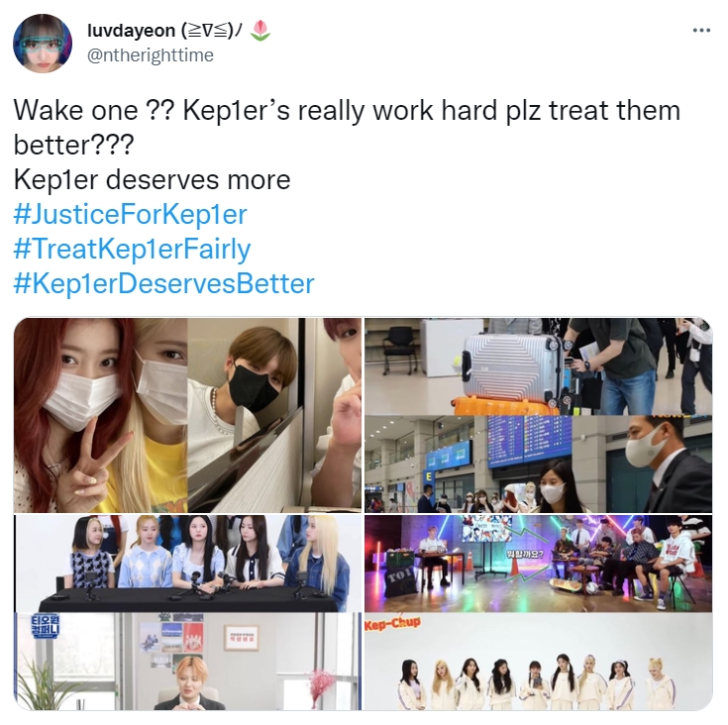The width and height of the screenshot is (728, 725).
Task: Click the tulip emoji beside the display name
Action: pos(260,30)
